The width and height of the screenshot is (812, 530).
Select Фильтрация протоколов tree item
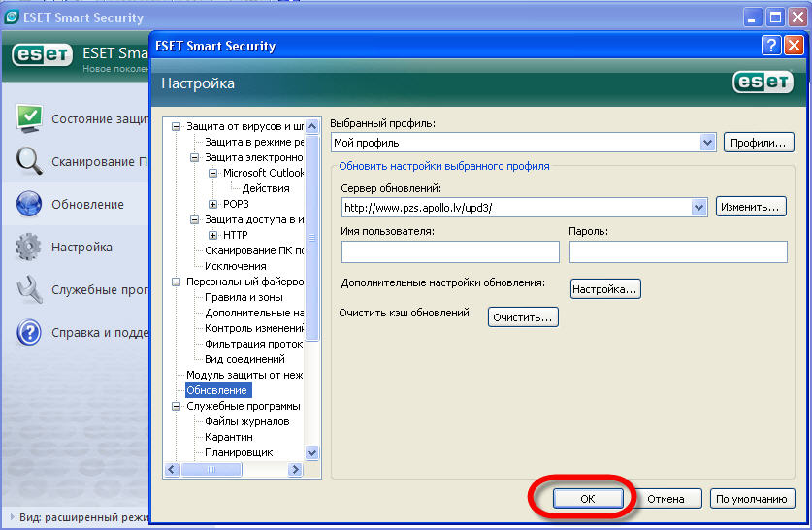pos(254,344)
